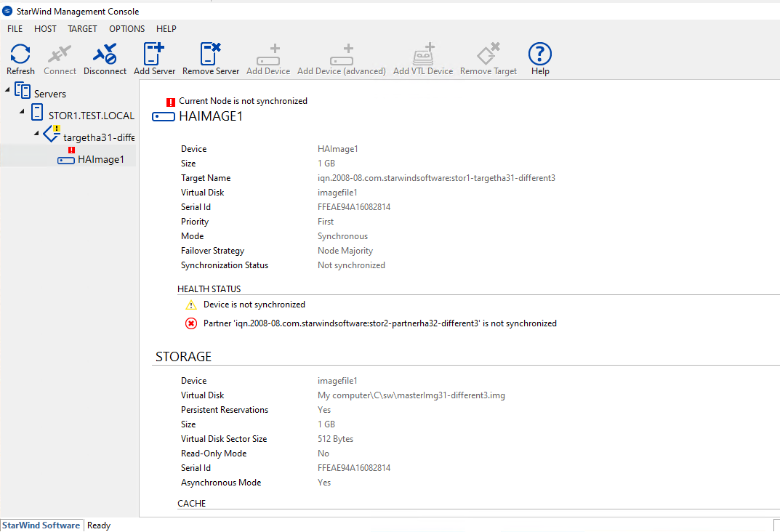Click the HEALTH STATUS section label
This screenshot has width=780, height=532.
[x=209, y=289]
